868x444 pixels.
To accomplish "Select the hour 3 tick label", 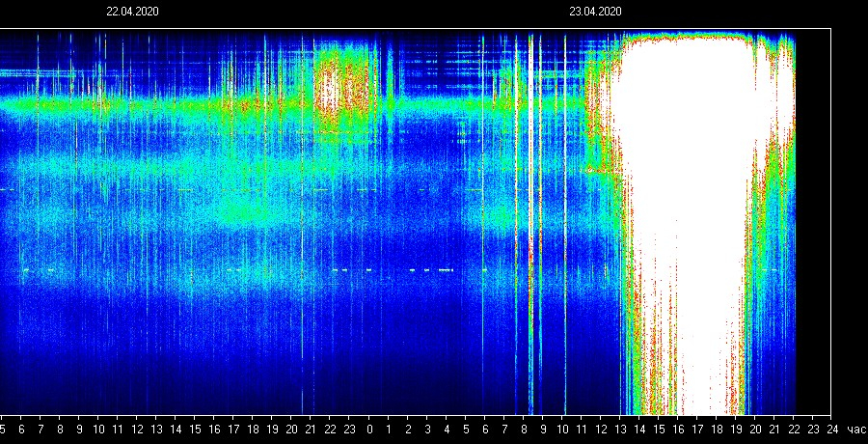I will 427,429.
